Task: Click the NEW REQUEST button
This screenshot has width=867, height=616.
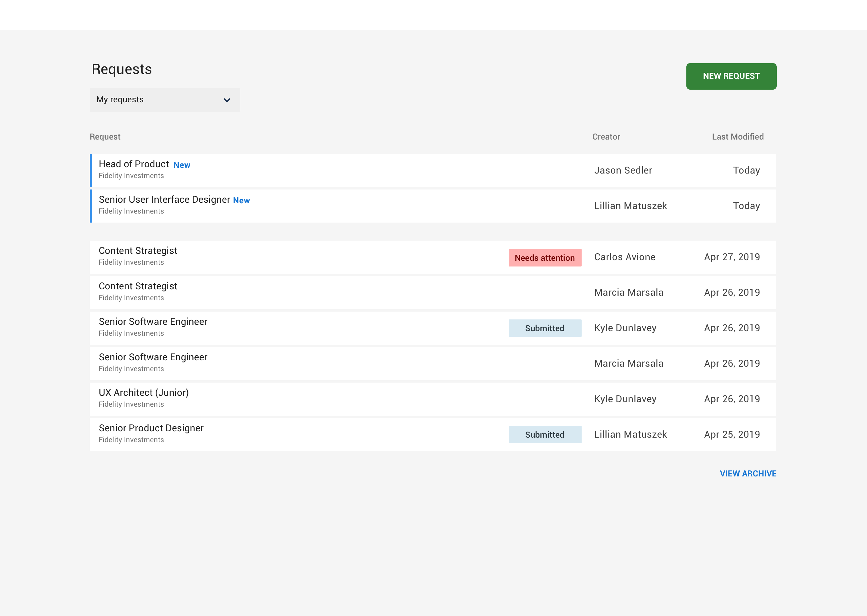Action: tap(731, 76)
